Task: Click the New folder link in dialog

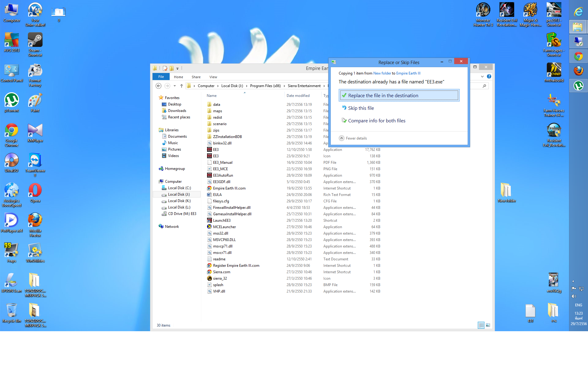Action: [382, 73]
